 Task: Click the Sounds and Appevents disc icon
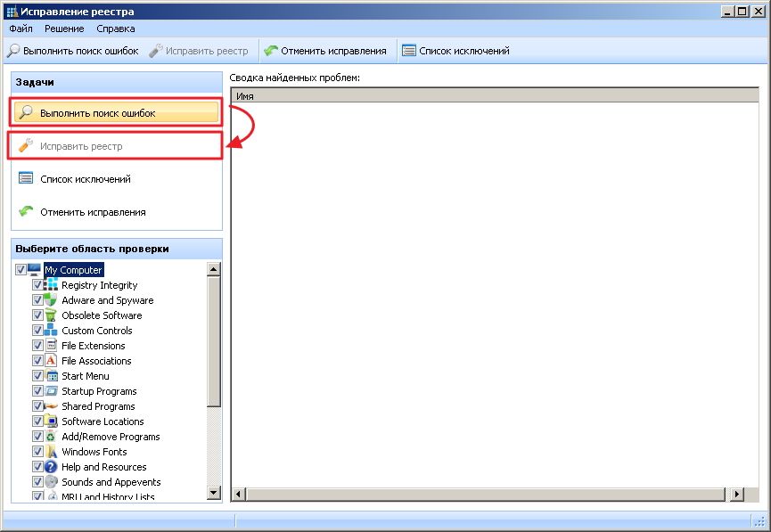(51, 481)
